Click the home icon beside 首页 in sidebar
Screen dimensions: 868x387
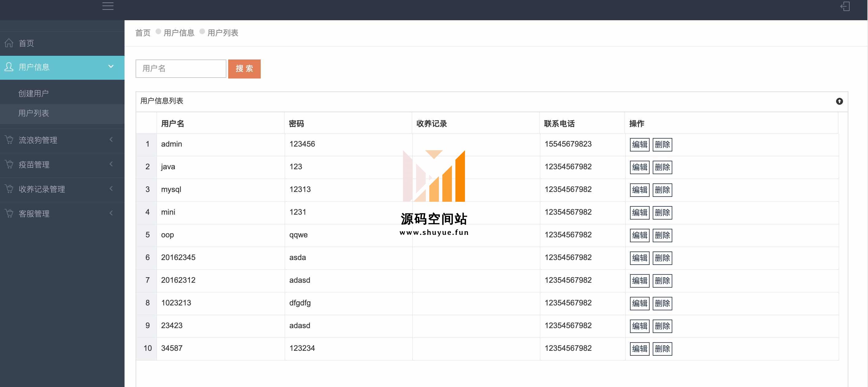[x=9, y=43]
